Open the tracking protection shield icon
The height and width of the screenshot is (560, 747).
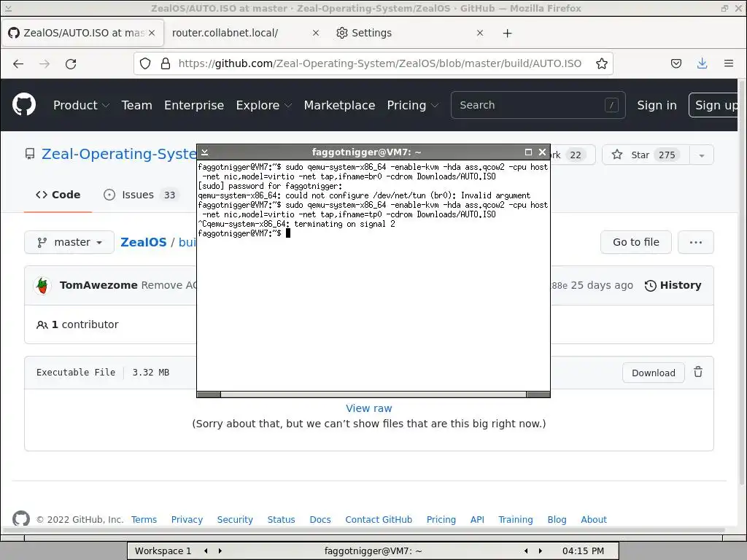[145, 63]
